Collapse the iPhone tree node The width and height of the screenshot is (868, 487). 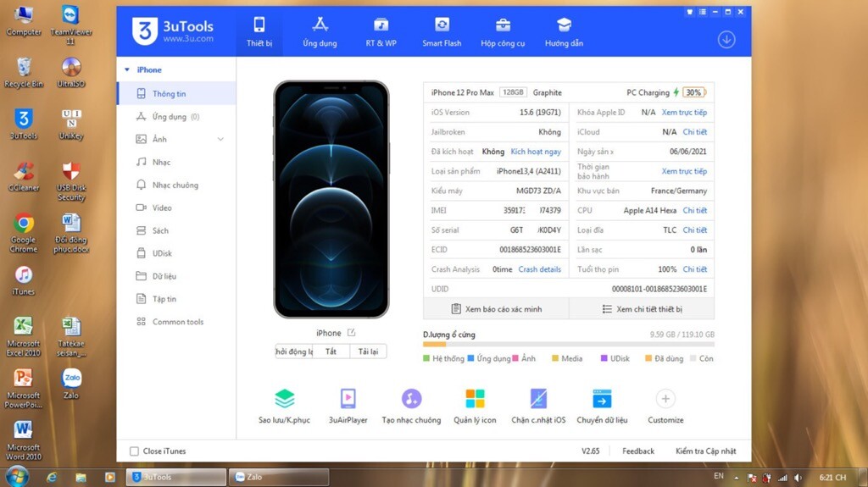[127, 69]
